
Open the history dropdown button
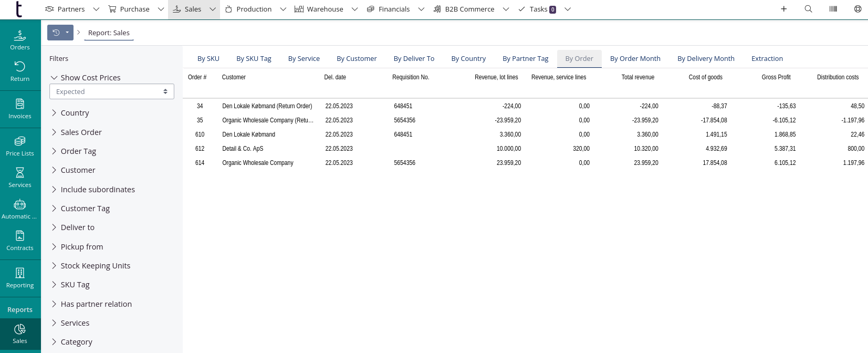point(60,33)
